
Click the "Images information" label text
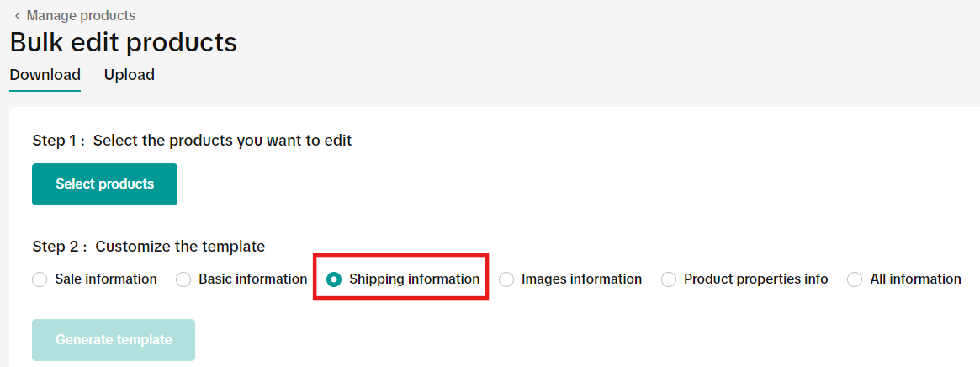pos(581,279)
